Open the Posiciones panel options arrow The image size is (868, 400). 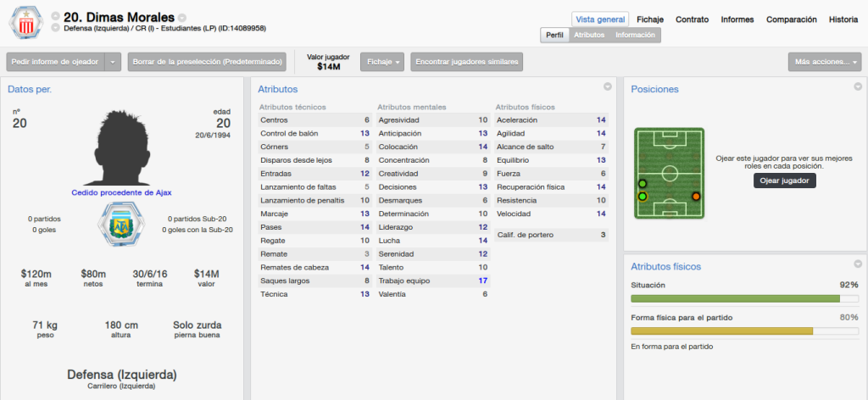pyautogui.click(x=858, y=86)
